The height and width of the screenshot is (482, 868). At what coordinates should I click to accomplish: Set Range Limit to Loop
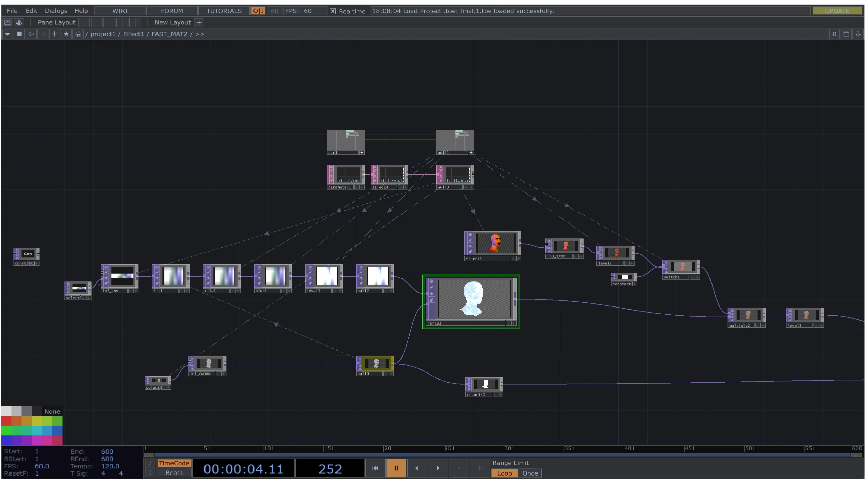pos(504,473)
